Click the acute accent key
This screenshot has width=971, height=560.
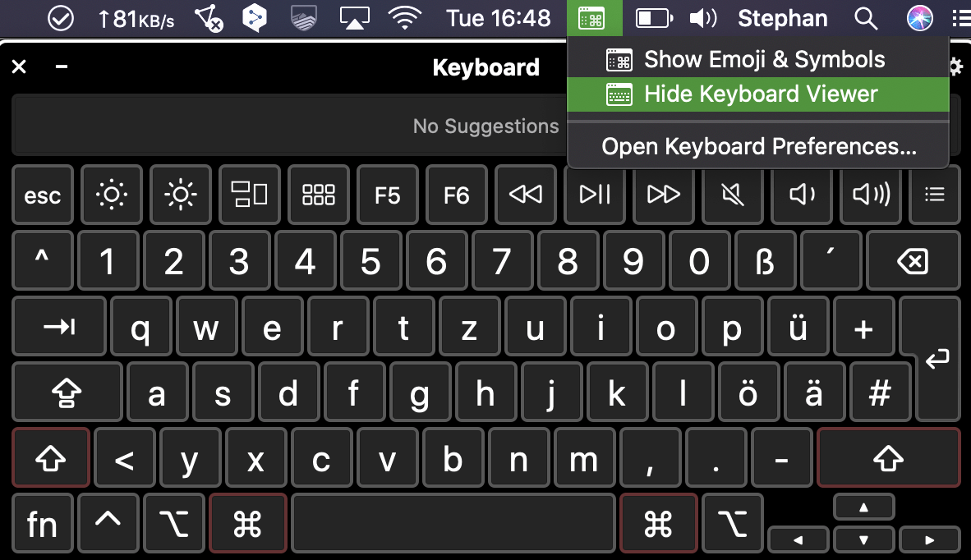click(x=831, y=260)
